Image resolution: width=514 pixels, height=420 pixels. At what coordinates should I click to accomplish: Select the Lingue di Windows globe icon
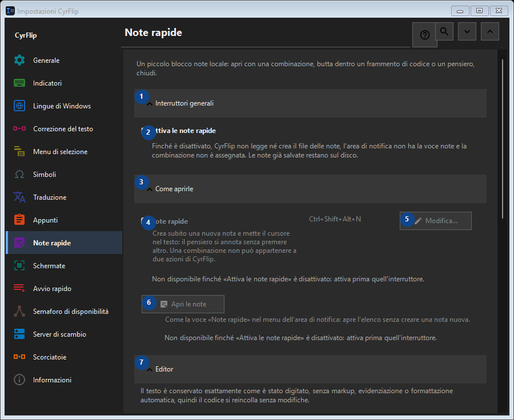tap(19, 106)
